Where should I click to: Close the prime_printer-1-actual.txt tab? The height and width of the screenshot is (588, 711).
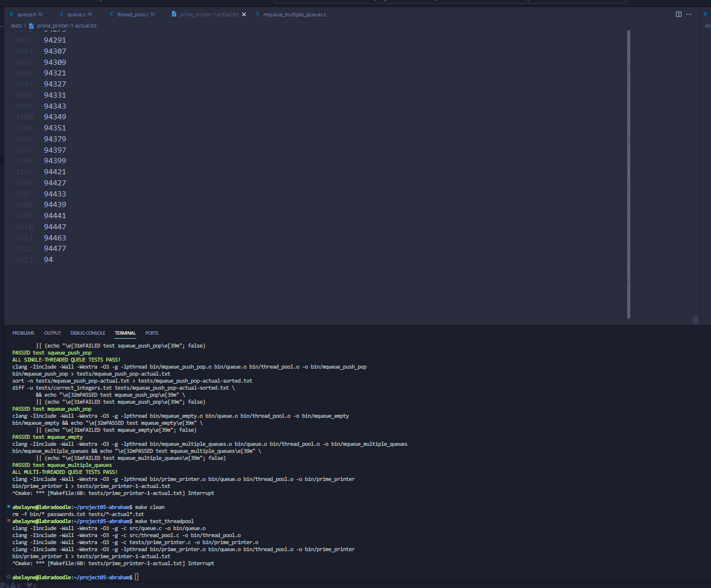243,14
